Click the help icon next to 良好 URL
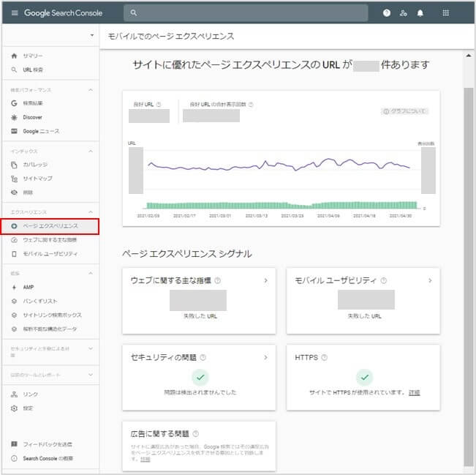Image resolution: width=476 pixels, height=475 pixels. click(x=159, y=105)
